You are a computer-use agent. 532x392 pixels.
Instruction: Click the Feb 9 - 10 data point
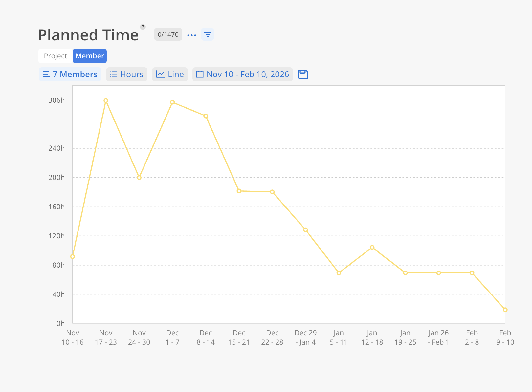click(505, 310)
